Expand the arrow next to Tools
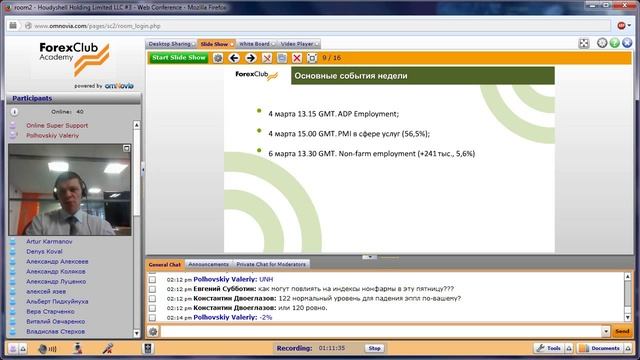Viewport: 640px width, 360px height. (569, 348)
